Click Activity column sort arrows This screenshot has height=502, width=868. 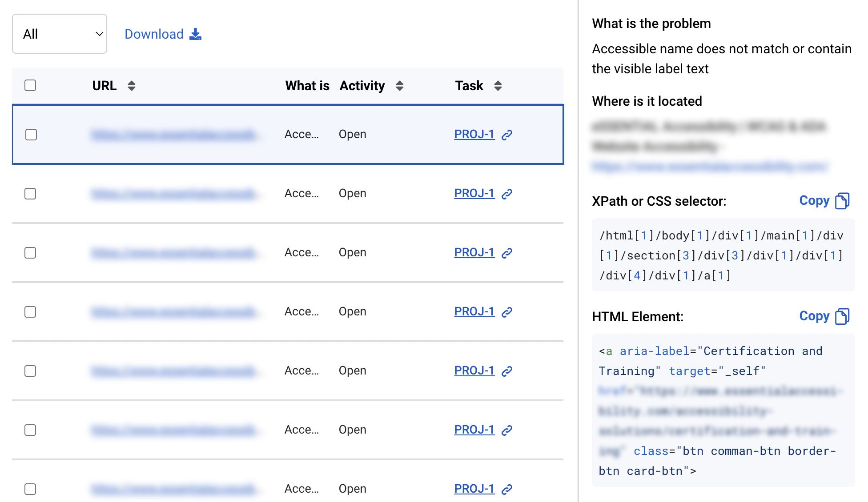point(399,86)
